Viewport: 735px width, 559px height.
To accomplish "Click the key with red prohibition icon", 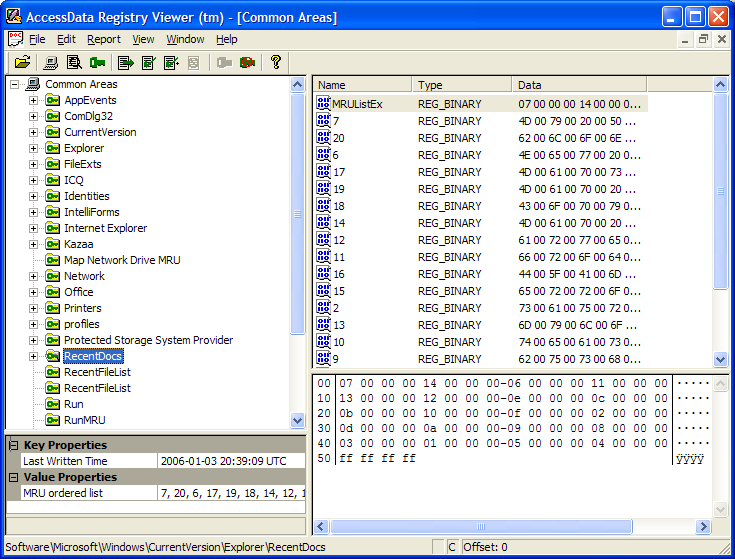I will click(248, 62).
